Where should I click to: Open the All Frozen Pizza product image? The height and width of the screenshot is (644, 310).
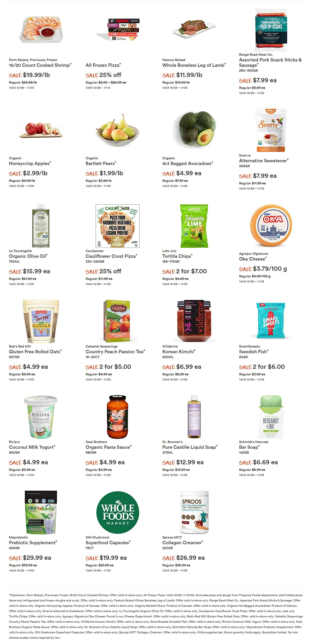[118, 30]
